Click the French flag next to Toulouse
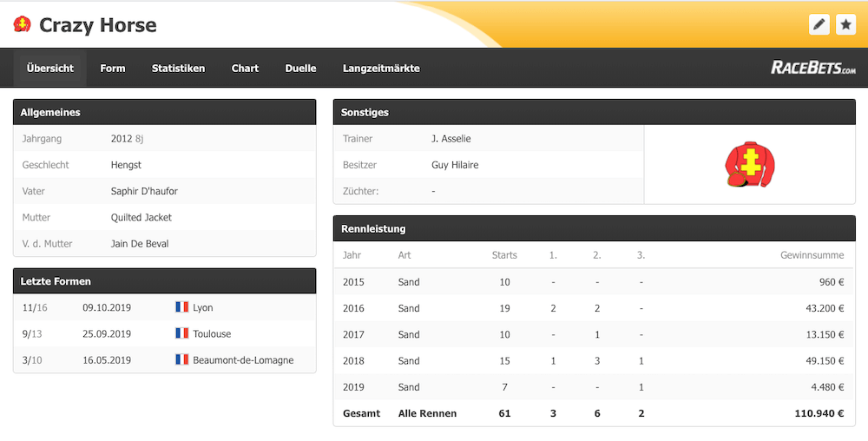Image resolution: width=868 pixels, height=441 pixels. (181, 333)
